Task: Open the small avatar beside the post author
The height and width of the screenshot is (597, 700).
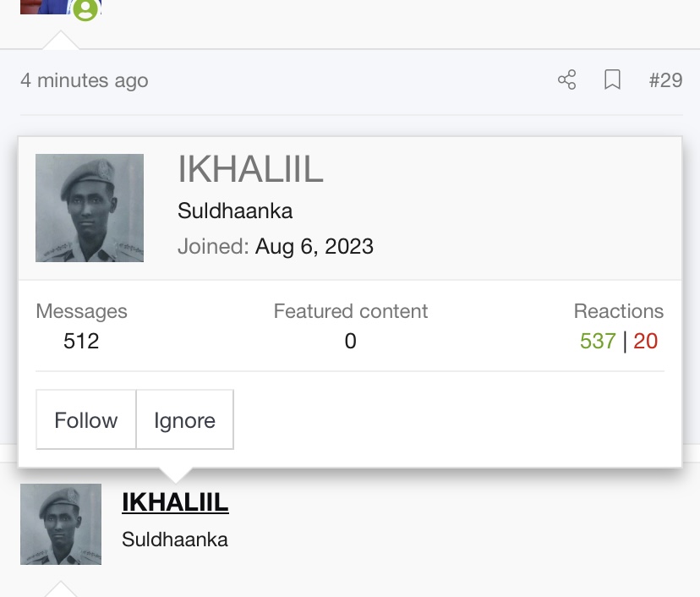Action: (61, 524)
